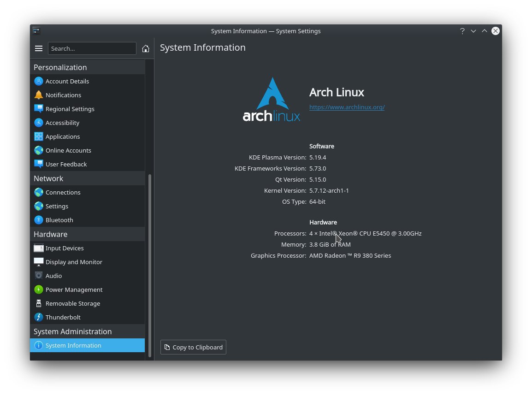Click the AMD Radeon R9 380 Series text
The width and height of the screenshot is (532, 396).
[350, 255]
